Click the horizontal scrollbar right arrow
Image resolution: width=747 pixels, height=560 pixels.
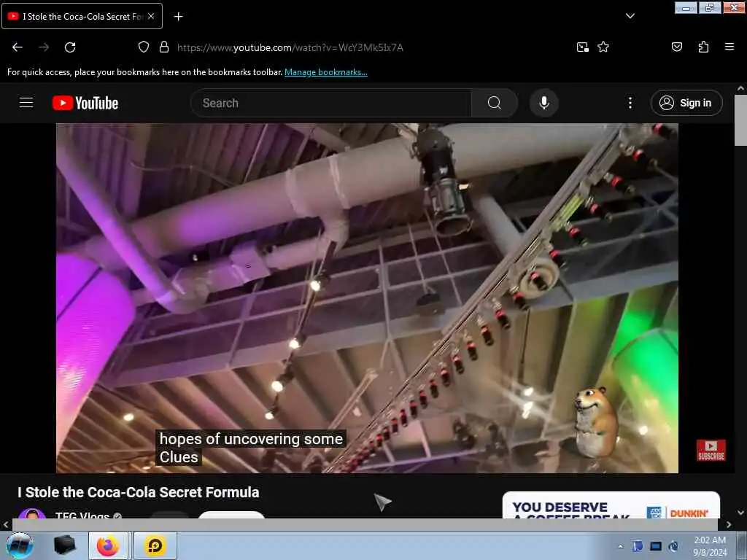tap(729, 525)
